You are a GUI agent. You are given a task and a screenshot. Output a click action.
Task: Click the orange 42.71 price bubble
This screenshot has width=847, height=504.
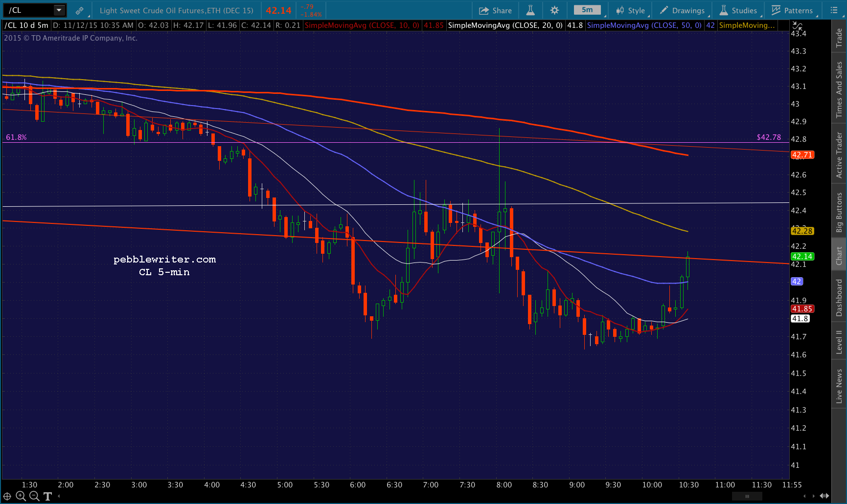click(x=802, y=155)
